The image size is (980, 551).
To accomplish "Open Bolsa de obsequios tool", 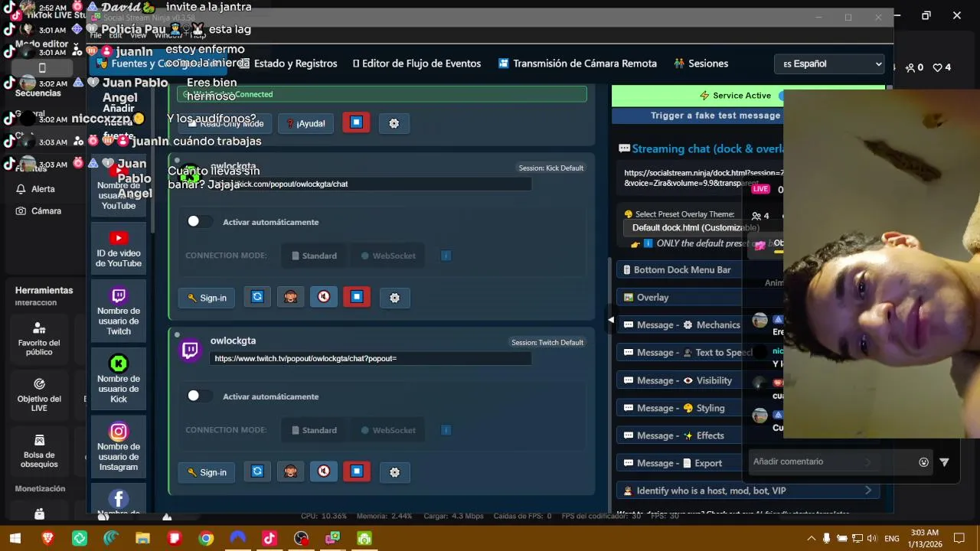I will click(x=39, y=450).
